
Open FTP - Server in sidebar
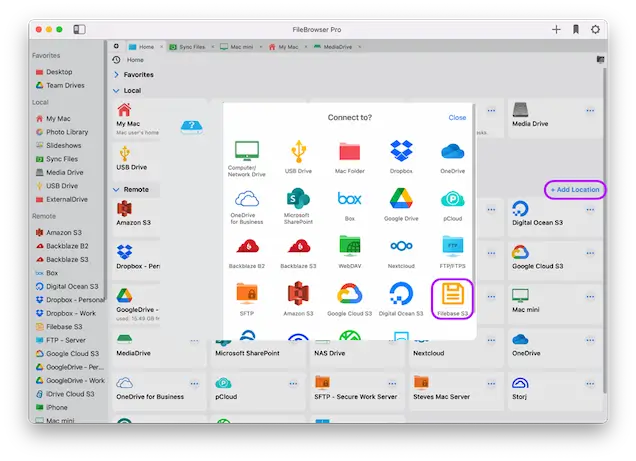[66, 340]
